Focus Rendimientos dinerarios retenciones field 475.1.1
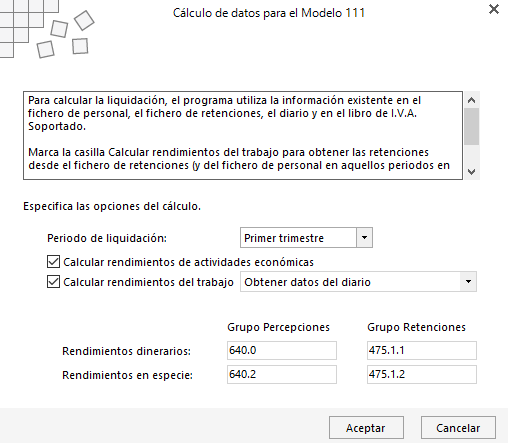 point(422,350)
